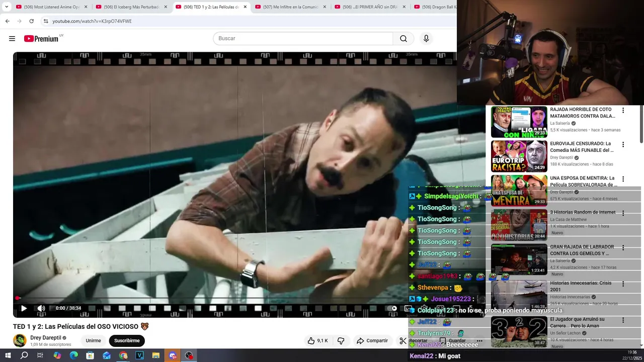
Task: Toggle subscription with the Suscribirme button
Action: tap(127, 341)
